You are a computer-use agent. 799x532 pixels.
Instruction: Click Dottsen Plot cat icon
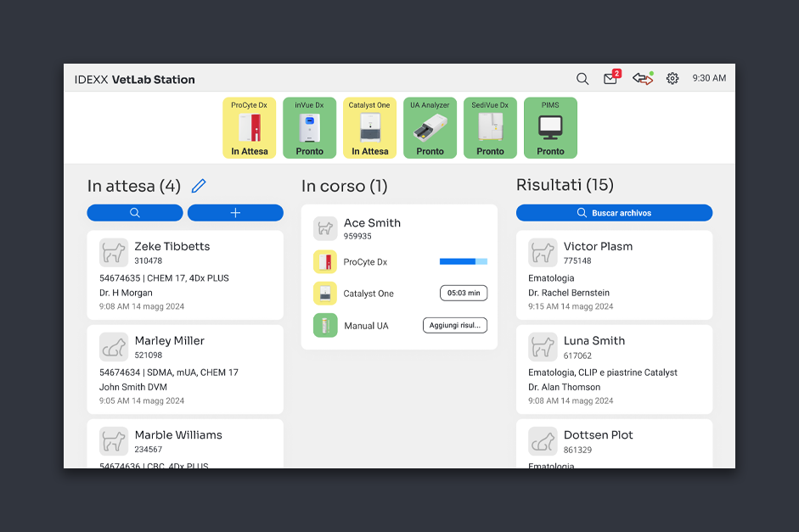[x=543, y=441]
